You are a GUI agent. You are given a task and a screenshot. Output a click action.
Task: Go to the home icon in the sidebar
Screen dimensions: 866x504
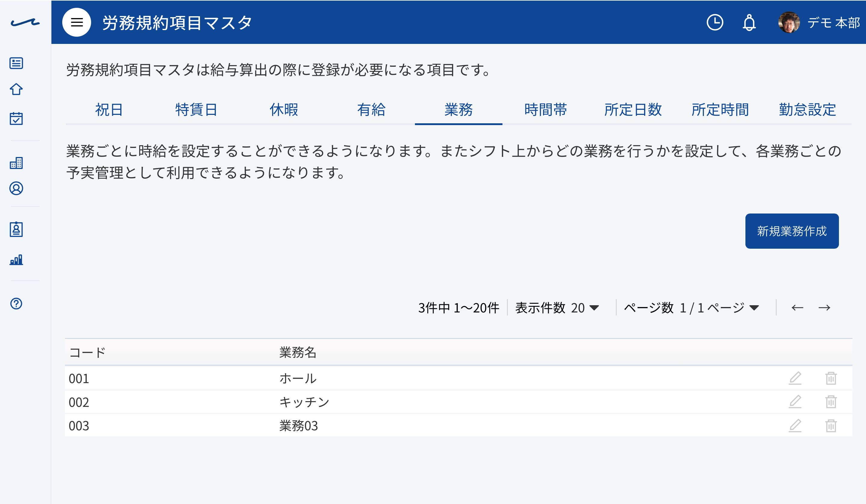16,89
